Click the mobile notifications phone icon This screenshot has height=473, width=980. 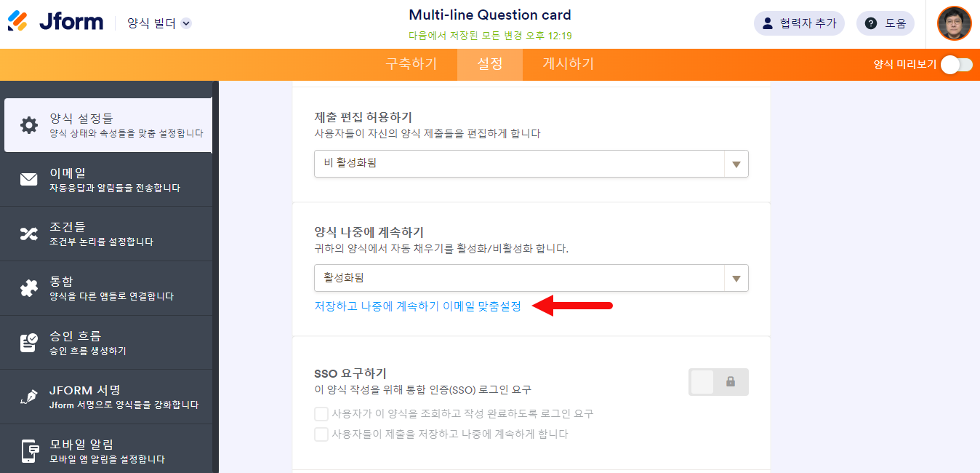(x=29, y=451)
